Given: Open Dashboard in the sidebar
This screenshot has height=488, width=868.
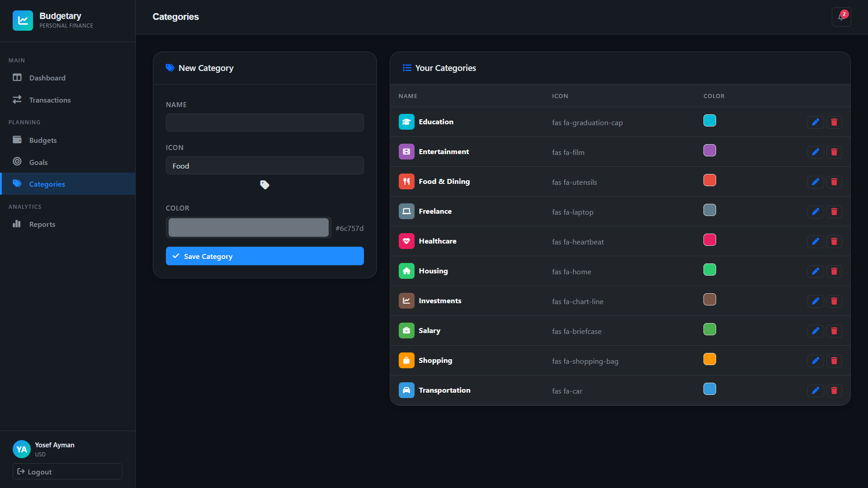Looking at the screenshot, I should [68, 78].
